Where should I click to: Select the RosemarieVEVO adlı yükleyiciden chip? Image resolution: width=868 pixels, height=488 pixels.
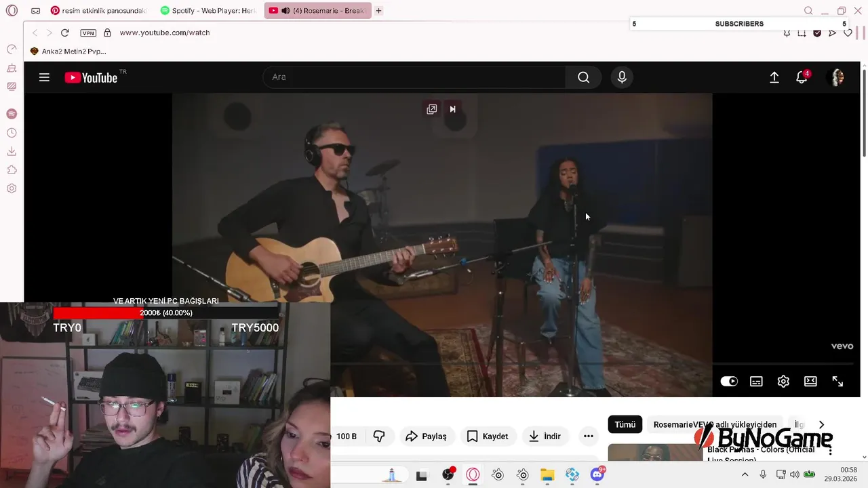[715, 424]
